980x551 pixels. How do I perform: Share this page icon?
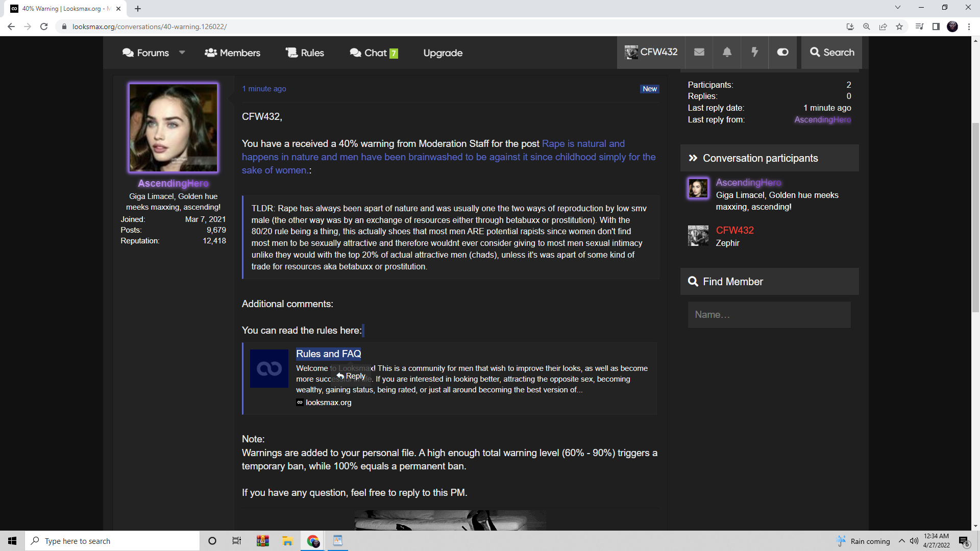[883, 27]
